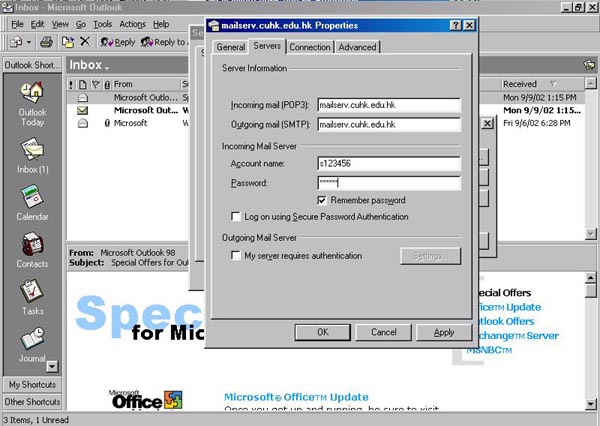The height and width of the screenshot is (426, 600).
Task: Close the dialog behind Properties window
Action: click(x=487, y=124)
